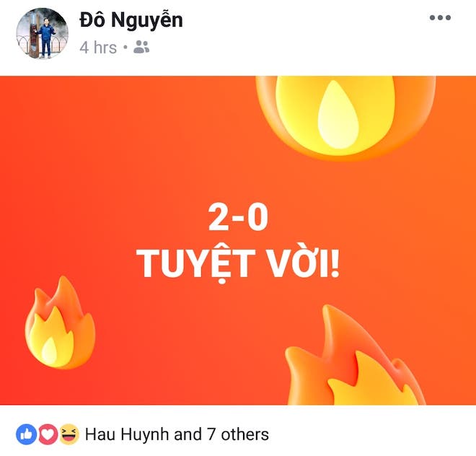Screen dimensions: 476x456
Task: Click the red heart Love reaction icon
Action: [x=48, y=434]
